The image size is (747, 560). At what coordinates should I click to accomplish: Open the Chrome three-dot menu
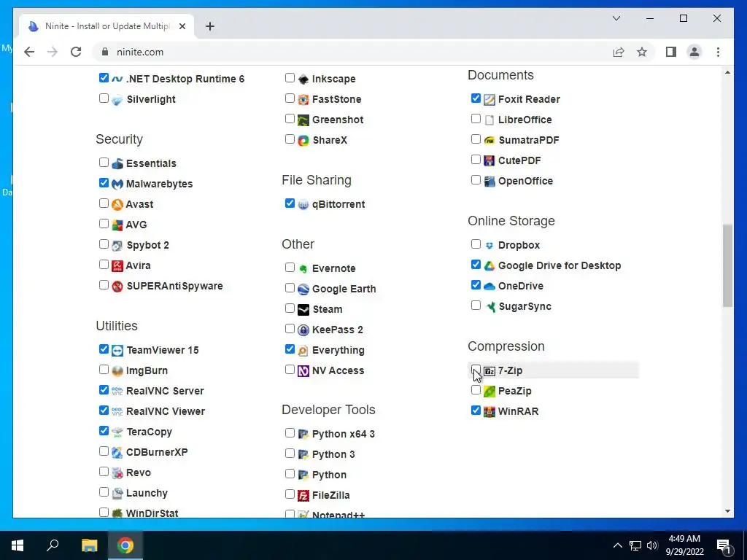[718, 52]
